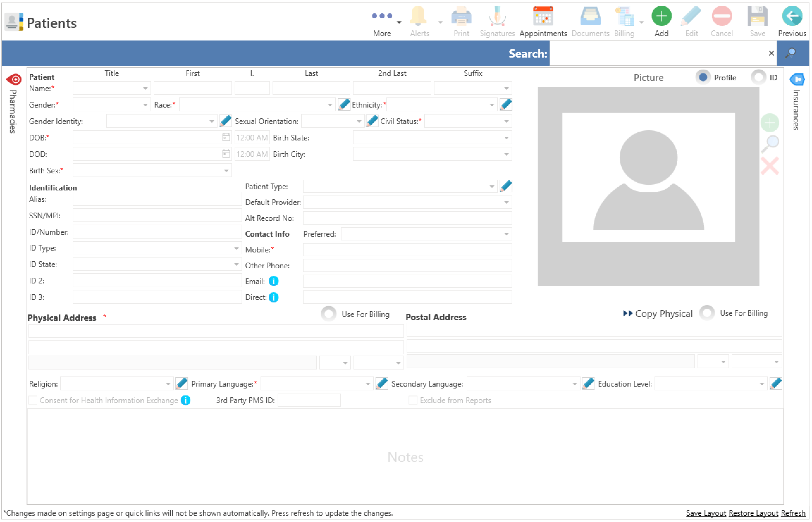This screenshot has height=522, width=812.
Task: Expand the Gender dropdown
Action: [x=145, y=105]
